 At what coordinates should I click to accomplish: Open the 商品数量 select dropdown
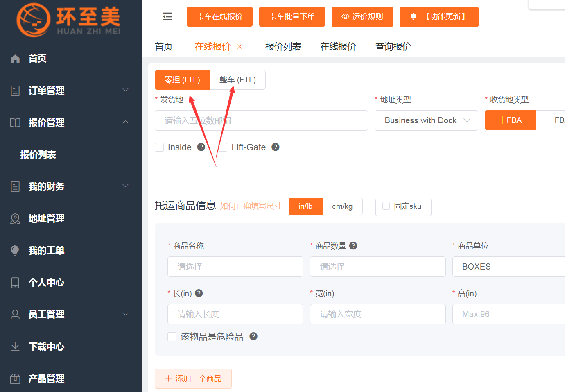click(x=378, y=267)
